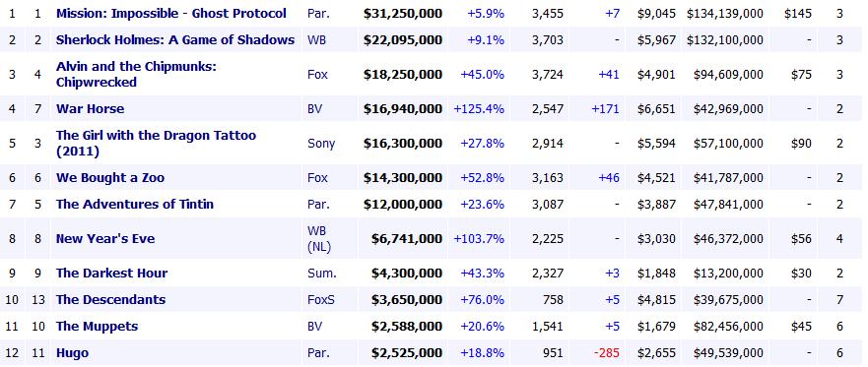Open Mission: Impossible - Ghost Protocol link
868x367 pixels.
click(171, 13)
